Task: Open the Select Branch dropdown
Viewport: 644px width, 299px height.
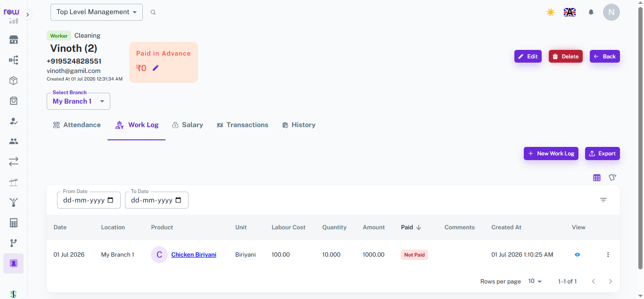Action: (78, 101)
